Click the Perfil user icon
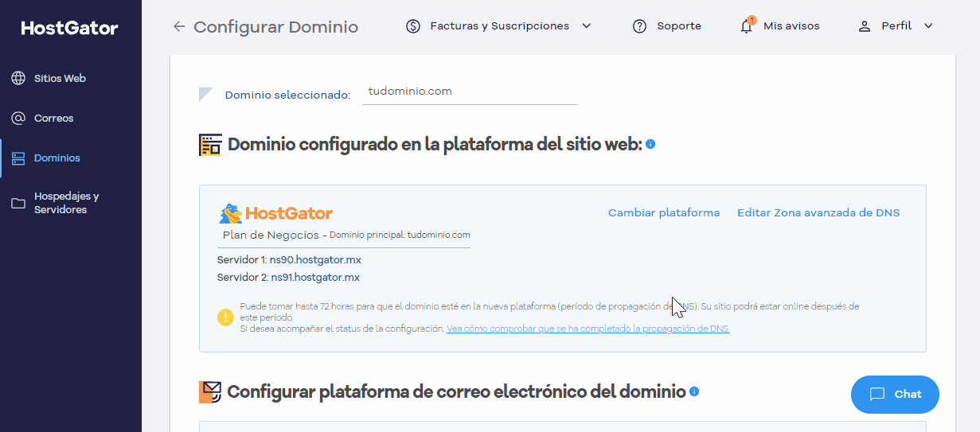This screenshot has height=432, width=980. click(x=865, y=26)
